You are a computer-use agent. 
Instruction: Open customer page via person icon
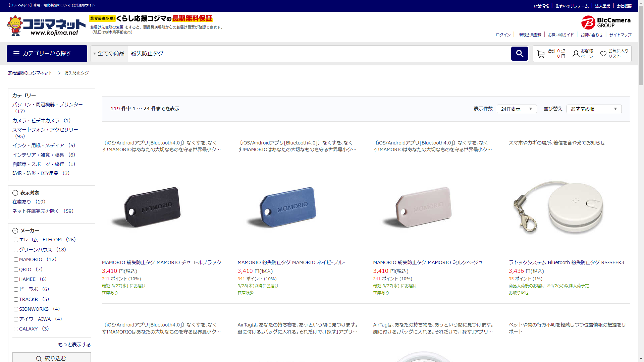[x=576, y=54]
